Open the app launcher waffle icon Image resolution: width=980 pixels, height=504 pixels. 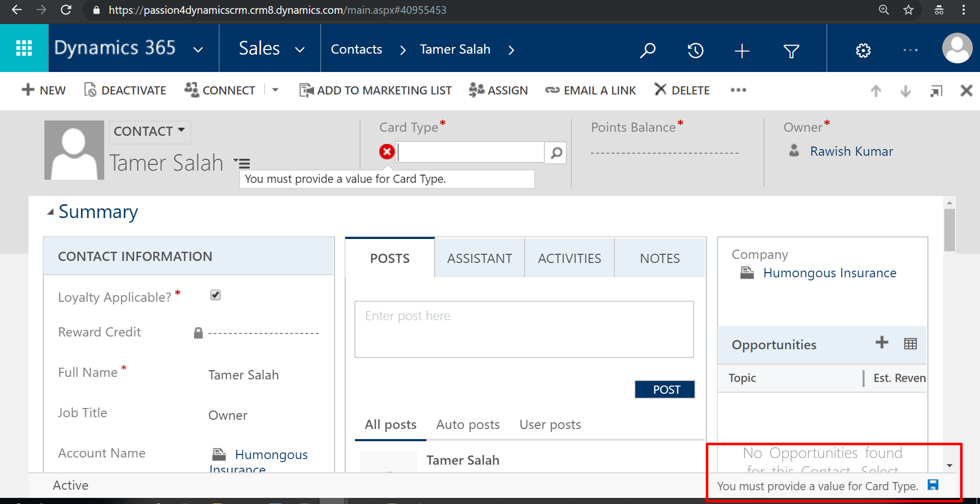tap(24, 48)
